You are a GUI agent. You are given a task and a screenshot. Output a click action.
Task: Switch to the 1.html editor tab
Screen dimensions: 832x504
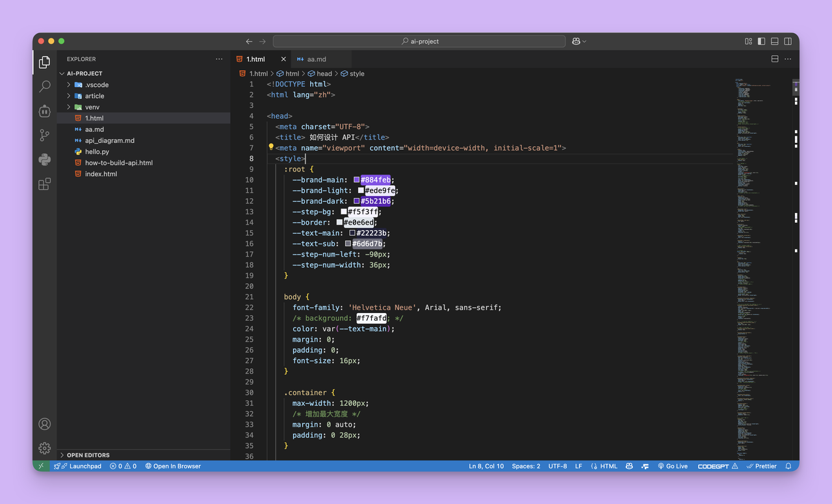tap(261, 59)
